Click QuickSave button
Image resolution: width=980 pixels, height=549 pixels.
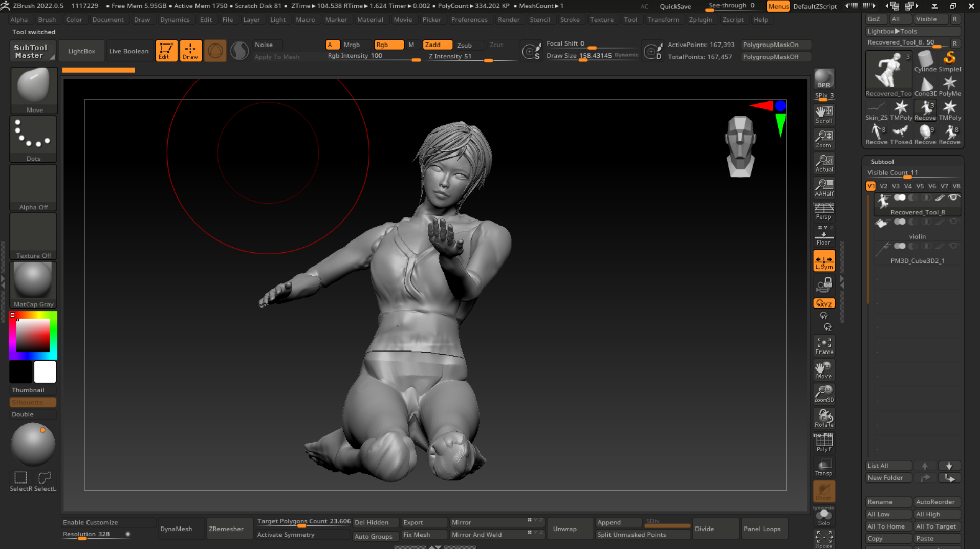click(675, 6)
